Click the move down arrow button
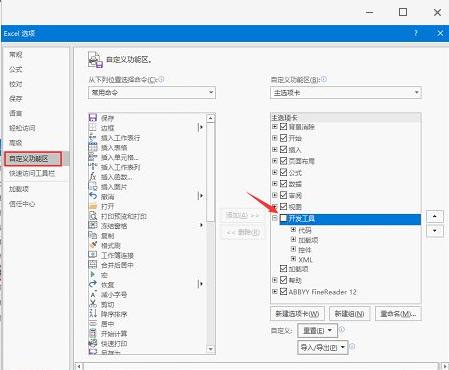Viewport: 449px width, 370px height. point(435,231)
